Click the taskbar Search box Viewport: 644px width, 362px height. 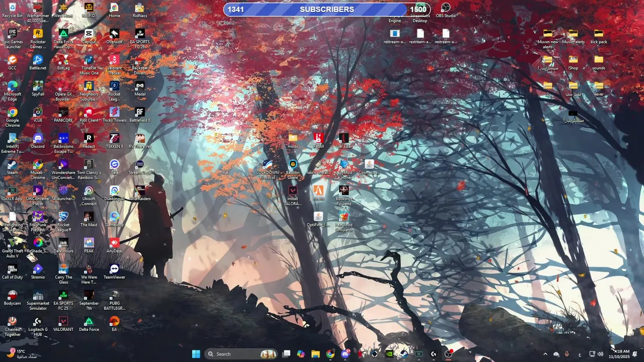[x=242, y=354]
